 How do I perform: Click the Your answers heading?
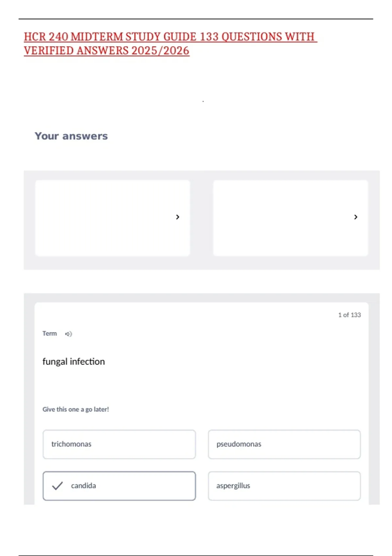(x=71, y=136)
